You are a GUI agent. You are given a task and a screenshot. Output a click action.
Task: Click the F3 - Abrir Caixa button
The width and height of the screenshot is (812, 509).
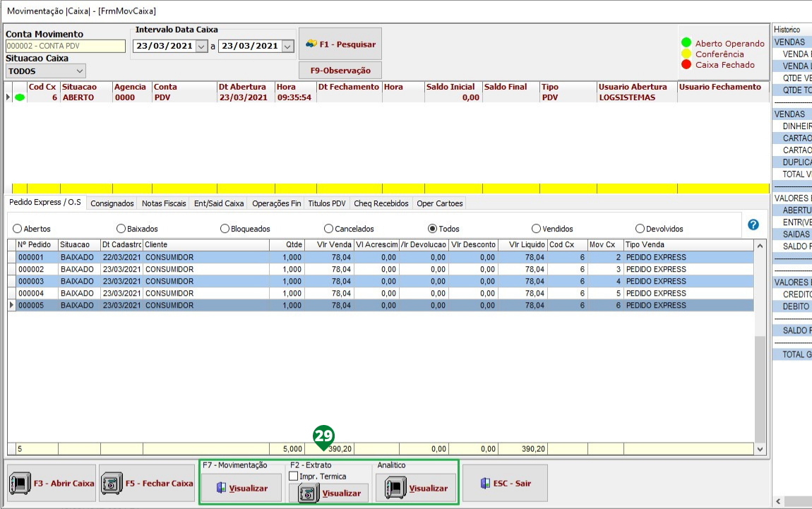click(x=52, y=483)
